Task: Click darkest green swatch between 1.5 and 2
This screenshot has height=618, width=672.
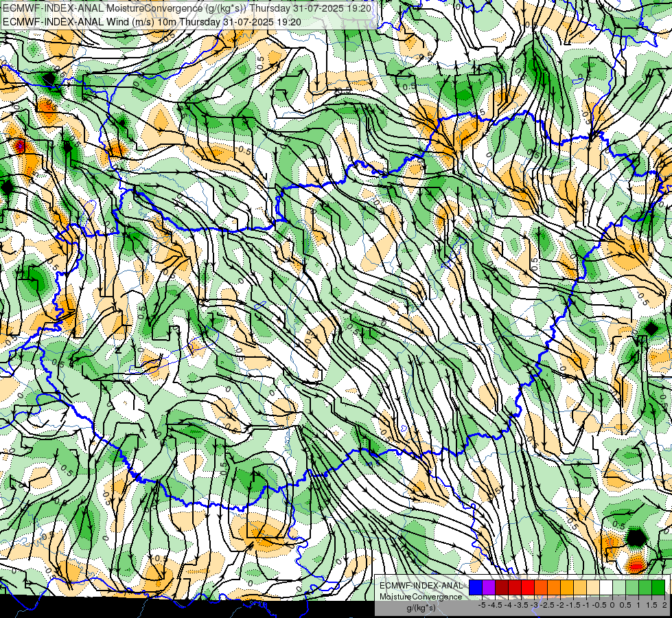Action: pyautogui.click(x=658, y=587)
